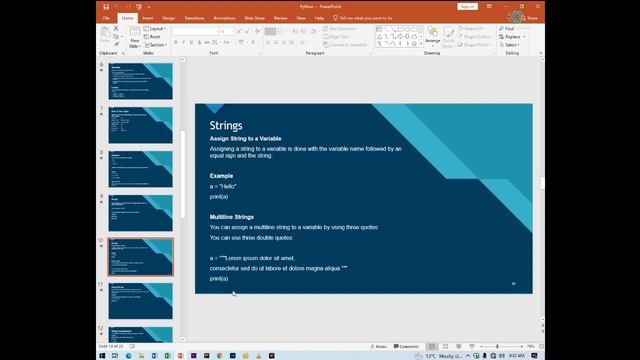Open Task View on the taskbar

coord(115,356)
